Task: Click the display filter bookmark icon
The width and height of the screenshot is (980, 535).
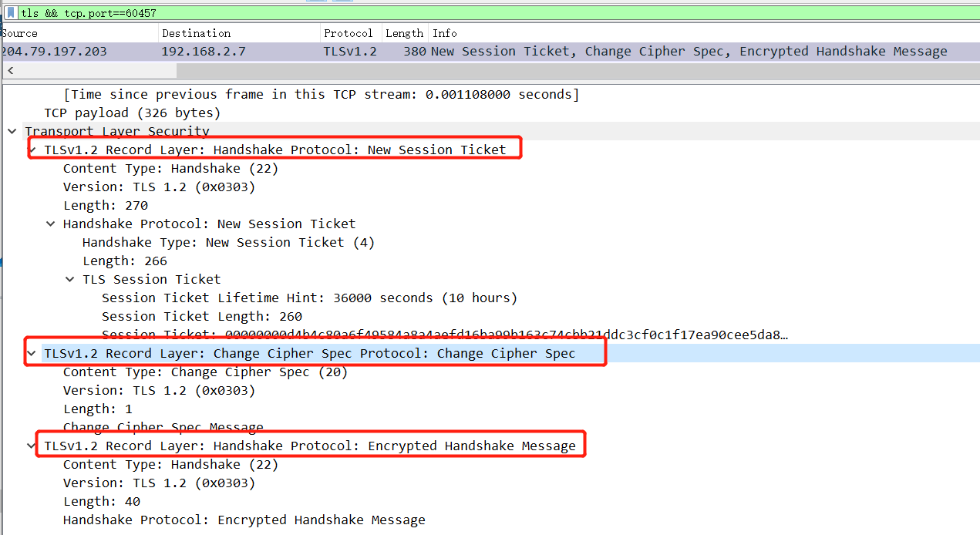Action: pos(11,13)
